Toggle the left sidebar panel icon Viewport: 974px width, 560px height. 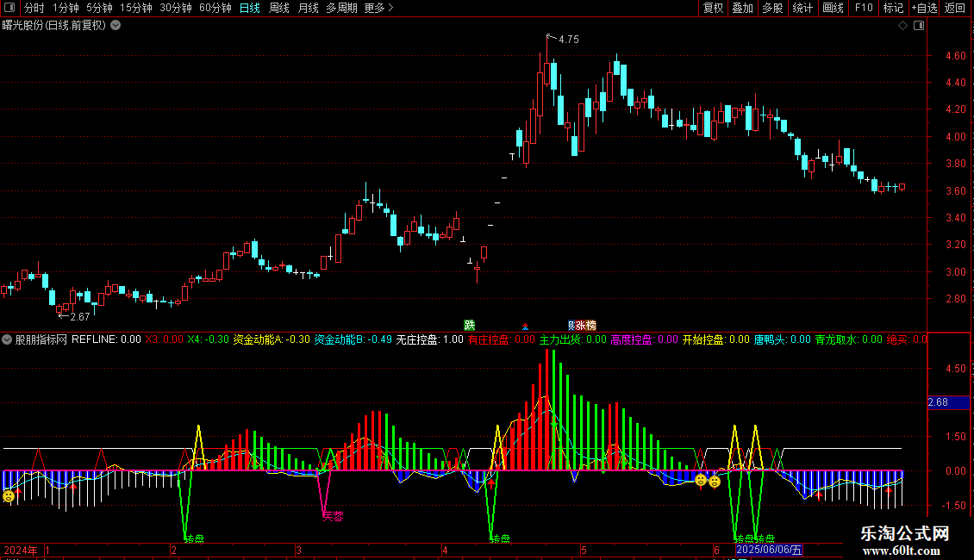coord(9,8)
